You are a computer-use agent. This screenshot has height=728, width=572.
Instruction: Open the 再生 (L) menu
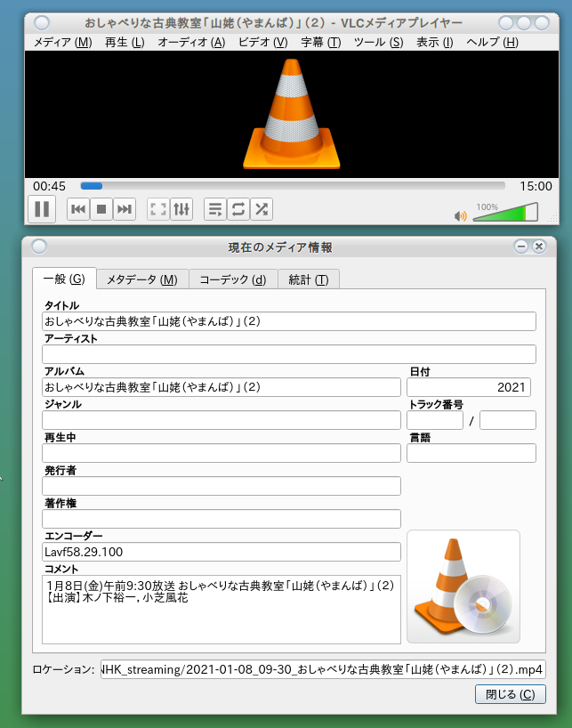(125, 42)
